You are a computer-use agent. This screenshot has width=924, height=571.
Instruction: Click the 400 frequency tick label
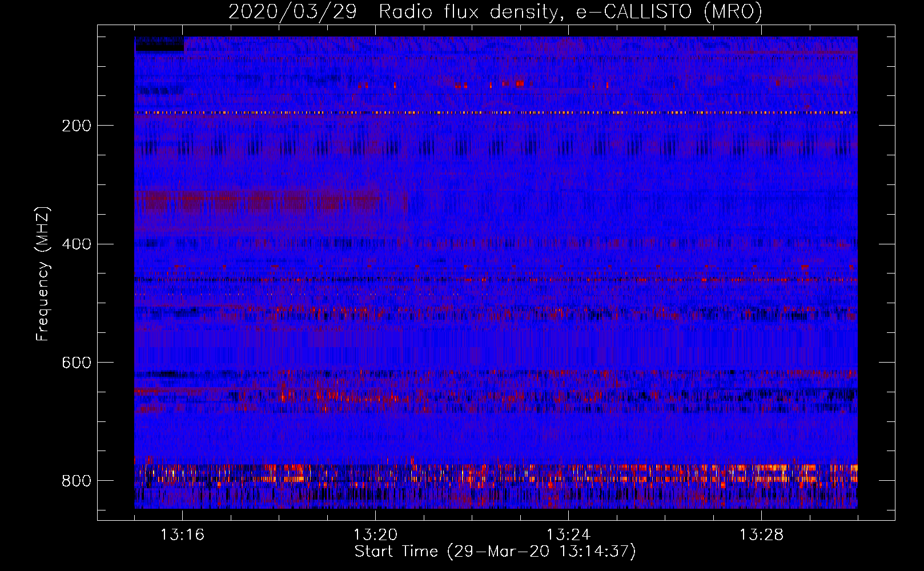[77, 244]
